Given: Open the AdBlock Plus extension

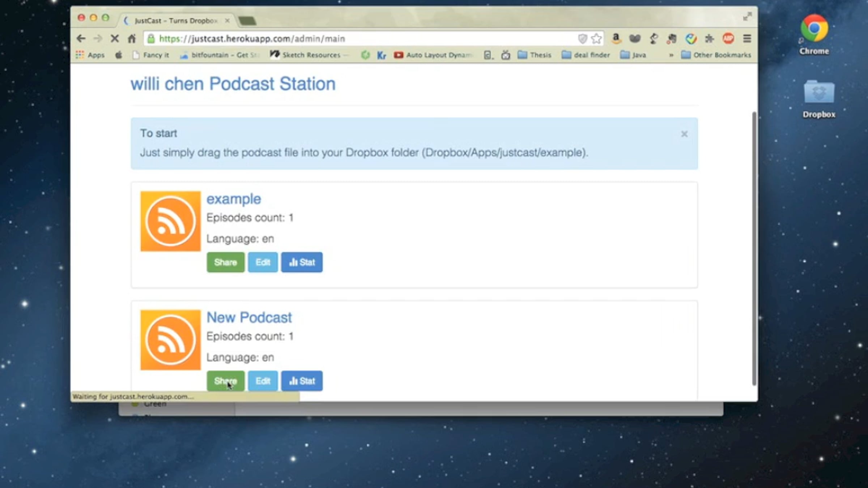Looking at the screenshot, I should (x=728, y=38).
